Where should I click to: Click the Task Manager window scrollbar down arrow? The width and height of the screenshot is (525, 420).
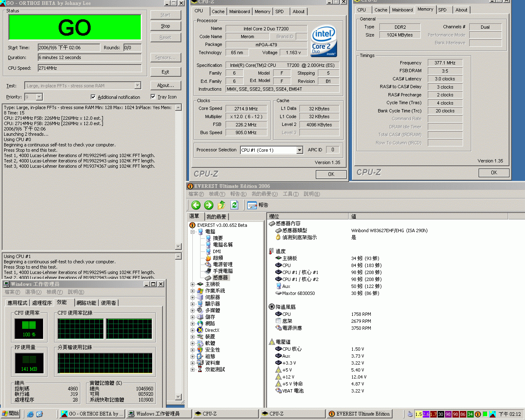(178, 397)
